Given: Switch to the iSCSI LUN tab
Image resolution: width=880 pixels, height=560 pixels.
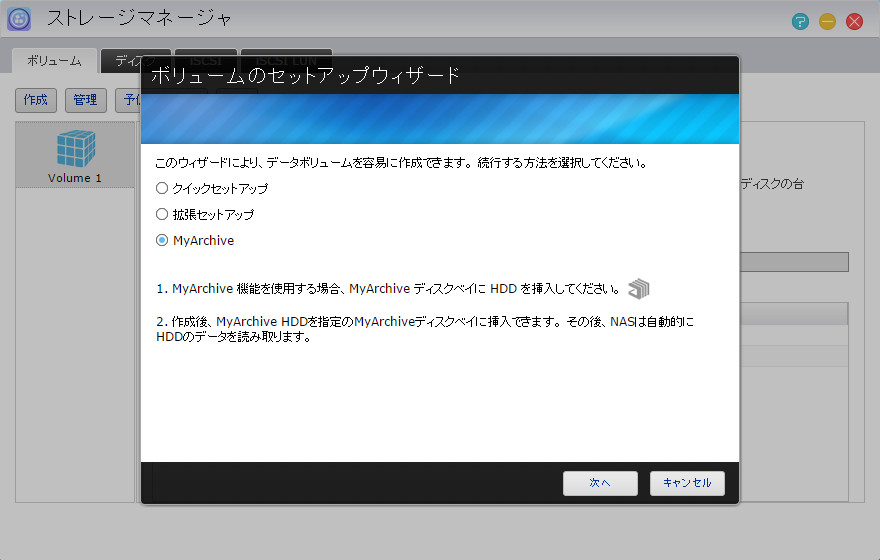Looking at the screenshot, I should (286, 61).
